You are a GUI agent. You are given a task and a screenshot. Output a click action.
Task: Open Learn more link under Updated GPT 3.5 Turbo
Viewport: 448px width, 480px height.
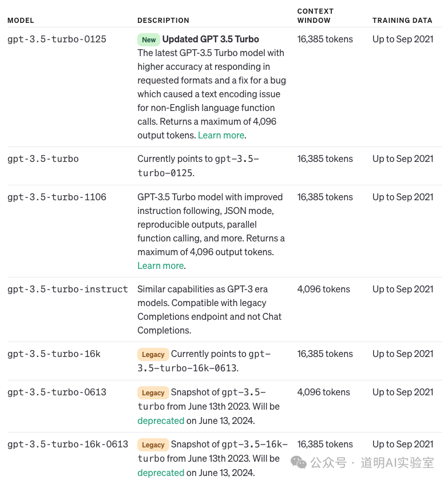coord(221,136)
